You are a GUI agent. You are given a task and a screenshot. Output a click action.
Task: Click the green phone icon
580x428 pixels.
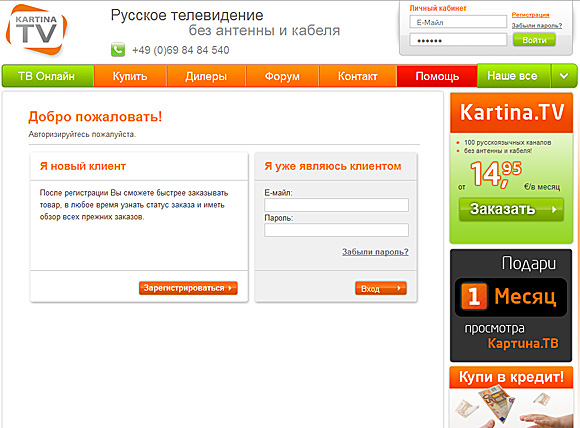pos(118,50)
